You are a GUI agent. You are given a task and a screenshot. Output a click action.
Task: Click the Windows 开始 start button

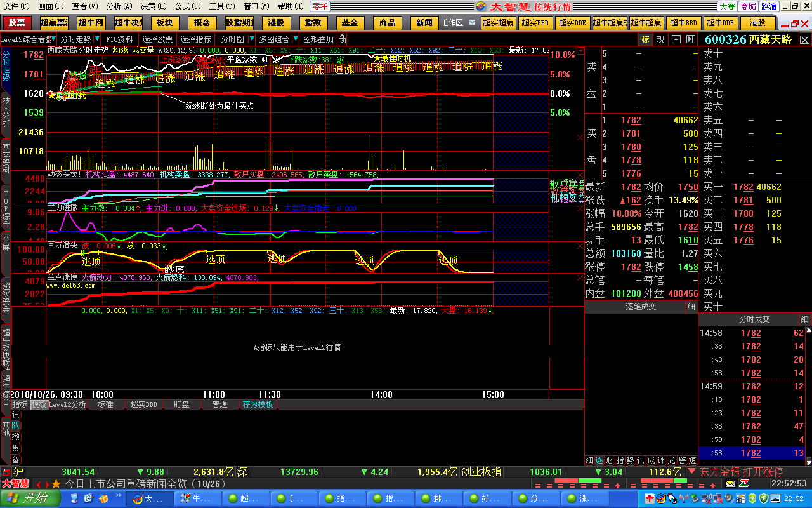30,498
